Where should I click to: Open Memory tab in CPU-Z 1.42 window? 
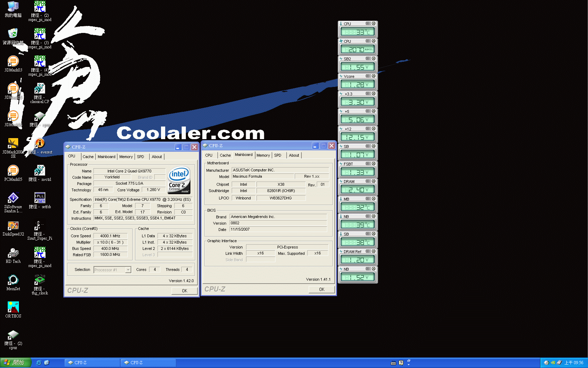pos(126,157)
